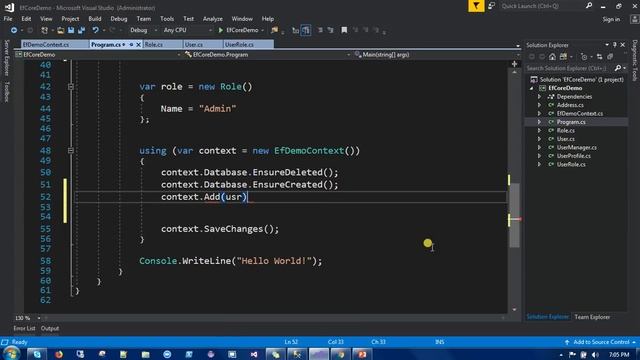
Task: Click the split editor handle above the scrollbar
Action: coord(514,64)
